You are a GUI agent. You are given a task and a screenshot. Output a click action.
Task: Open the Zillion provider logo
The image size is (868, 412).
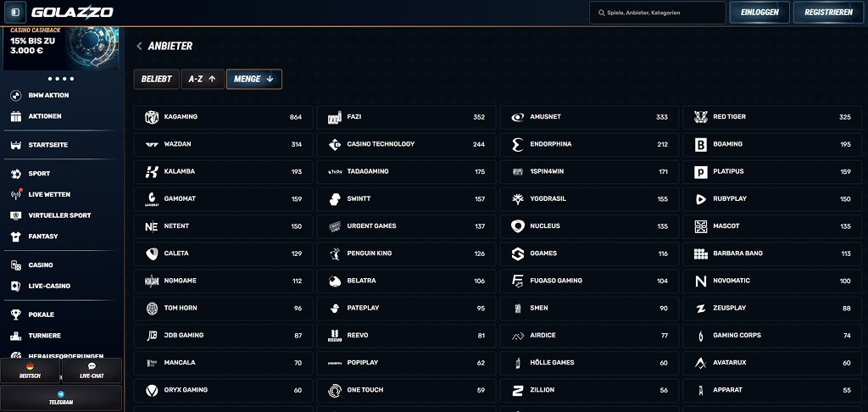[x=518, y=391]
